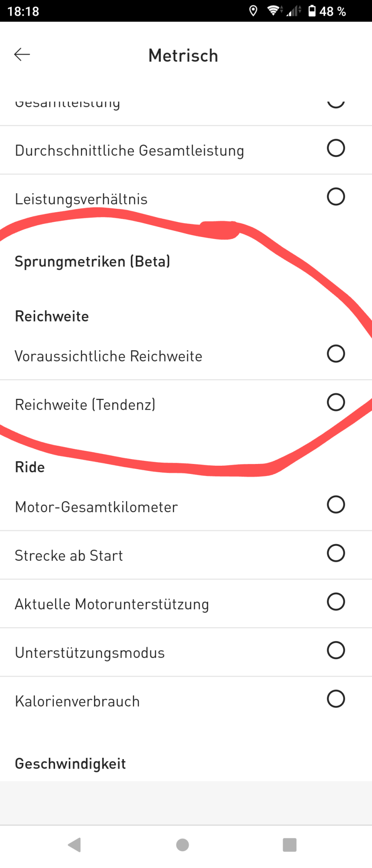Viewport: 372px width, 868px height.
Task: Tap location icon in status bar
Action: click(253, 11)
